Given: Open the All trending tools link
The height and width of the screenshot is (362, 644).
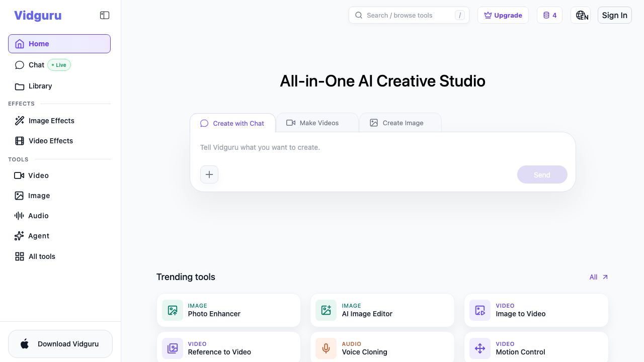Looking at the screenshot, I should [599, 277].
